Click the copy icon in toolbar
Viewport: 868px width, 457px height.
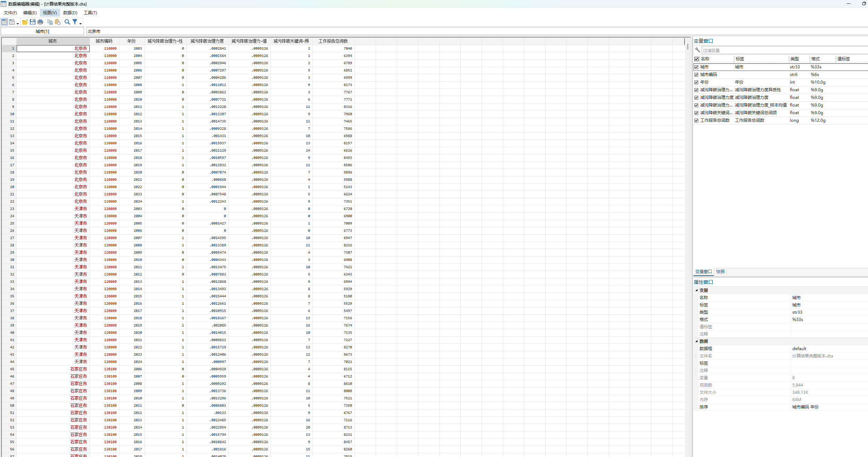(50, 22)
